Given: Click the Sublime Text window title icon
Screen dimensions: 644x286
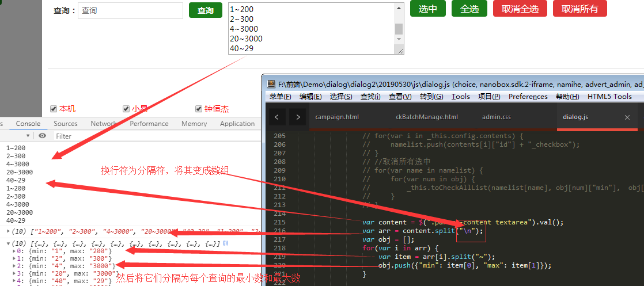Looking at the screenshot, I should click(271, 84).
